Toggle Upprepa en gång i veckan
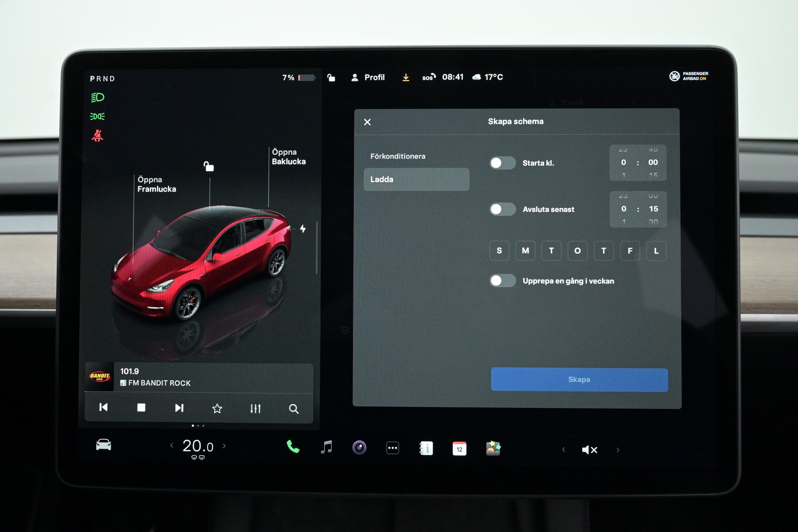This screenshot has width=798, height=532. [502, 281]
